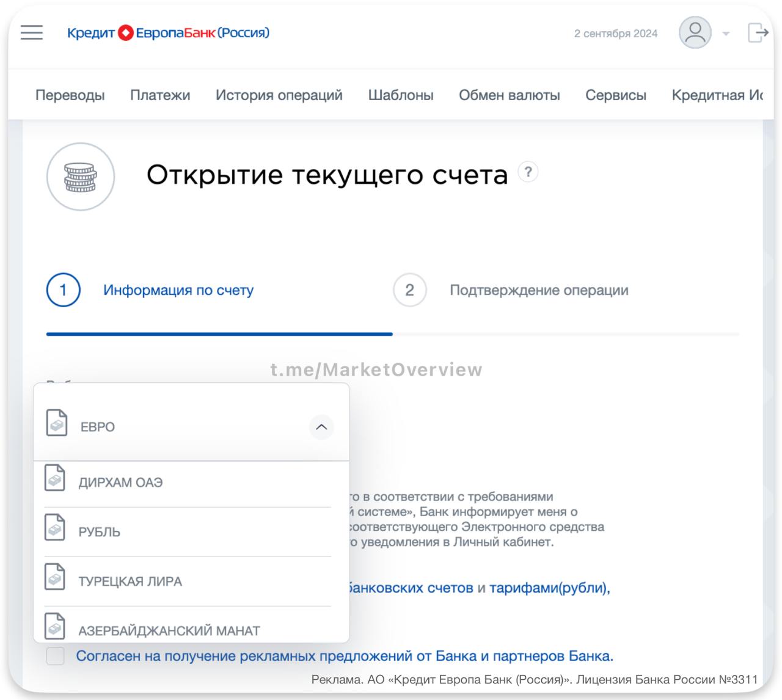Enable the advertising offers consent checkbox
This screenshot has height=700, width=782.
[56, 656]
